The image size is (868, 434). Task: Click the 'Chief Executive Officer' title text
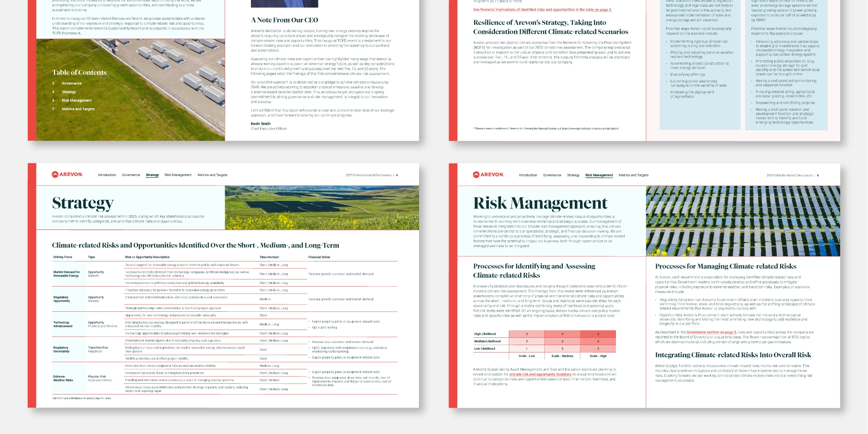click(x=269, y=129)
